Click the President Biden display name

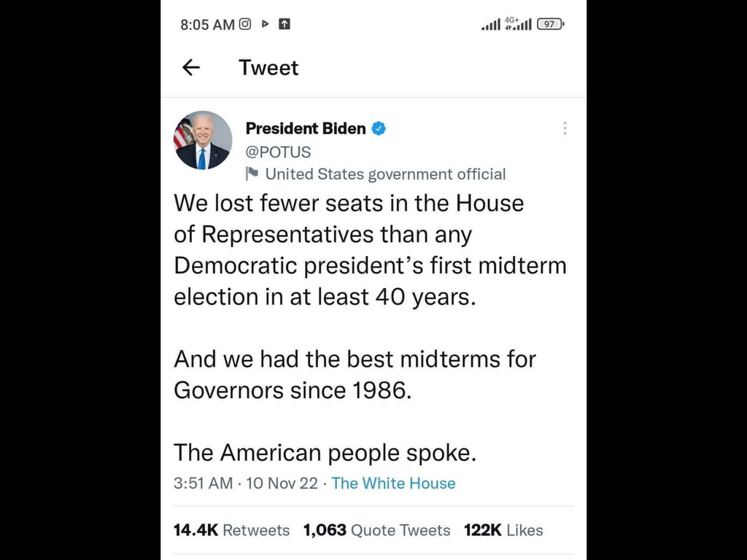(x=306, y=128)
